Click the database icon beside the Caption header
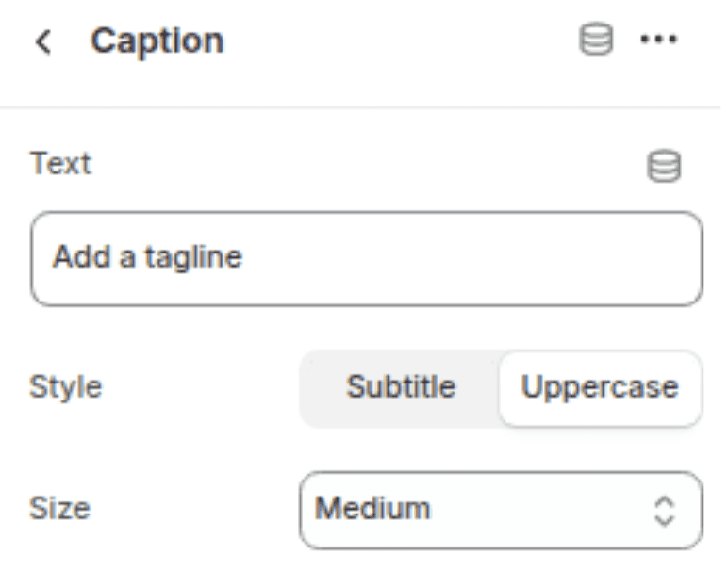This screenshot has height=571, width=728. click(596, 41)
